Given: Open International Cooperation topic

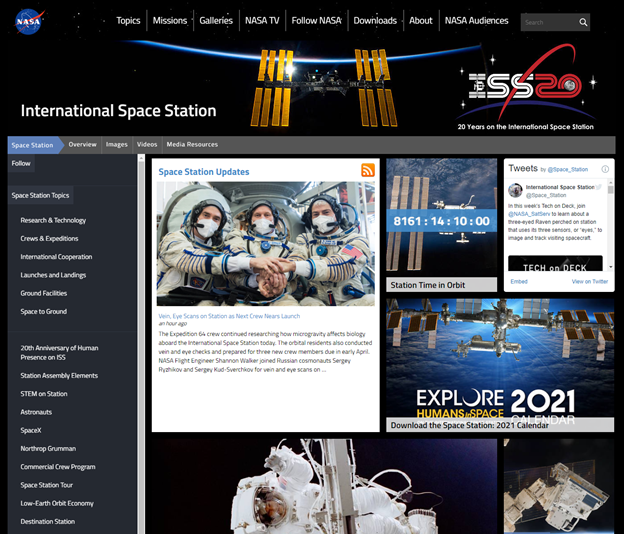Looking at the screenshot, I should point(57,257).
